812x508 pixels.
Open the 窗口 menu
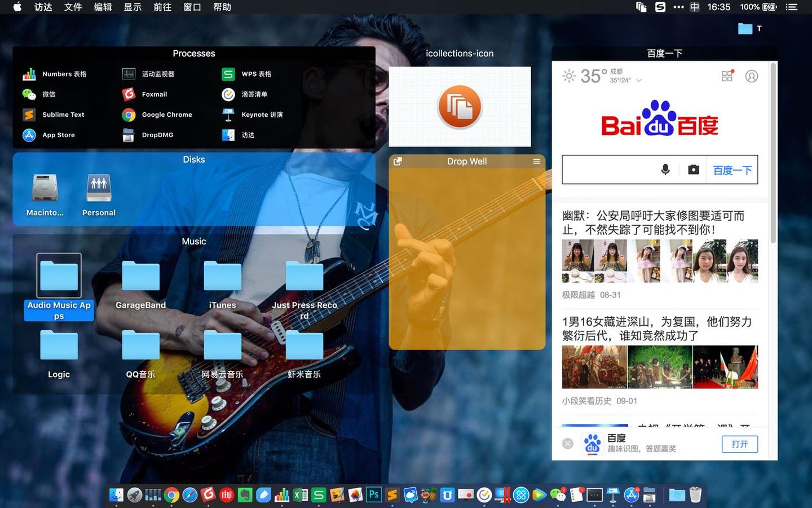(192, 7)
